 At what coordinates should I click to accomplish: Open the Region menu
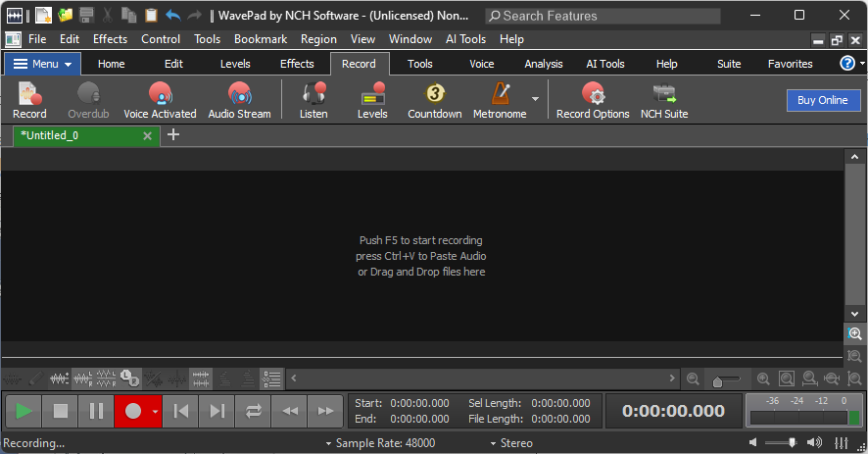pos(318,39)
